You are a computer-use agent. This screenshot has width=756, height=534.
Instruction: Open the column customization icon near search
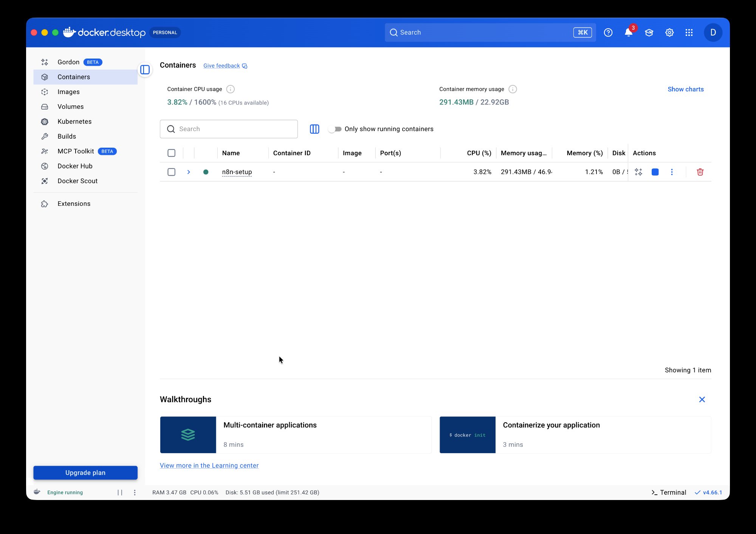click(x=314, y=129)
